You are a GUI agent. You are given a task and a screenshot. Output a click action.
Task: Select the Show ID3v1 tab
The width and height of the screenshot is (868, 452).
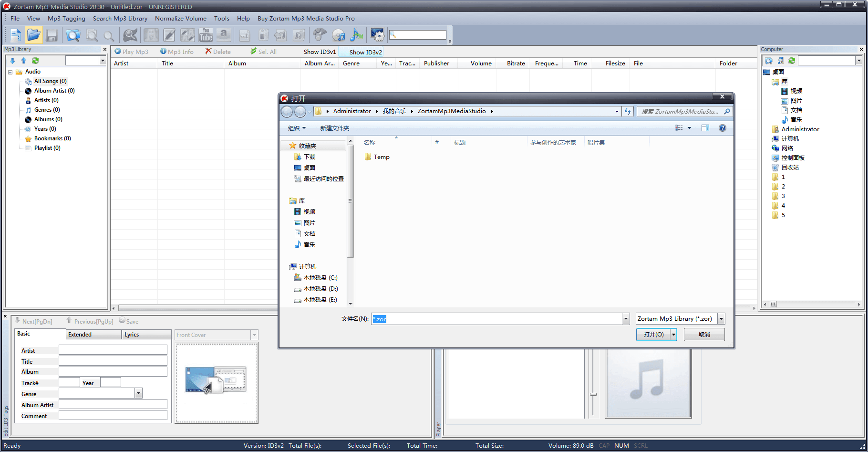320,52
